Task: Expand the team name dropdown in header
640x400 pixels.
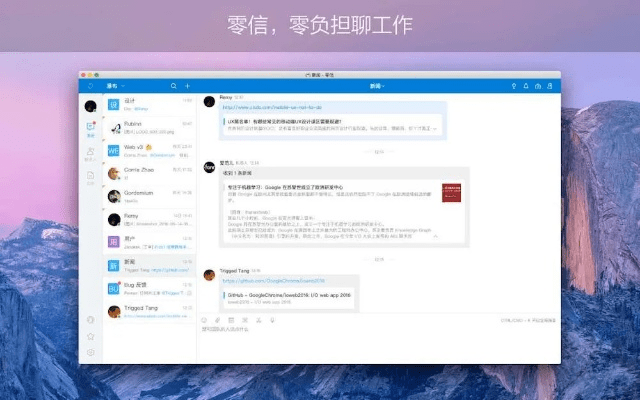Action: (x=115, y=86)
